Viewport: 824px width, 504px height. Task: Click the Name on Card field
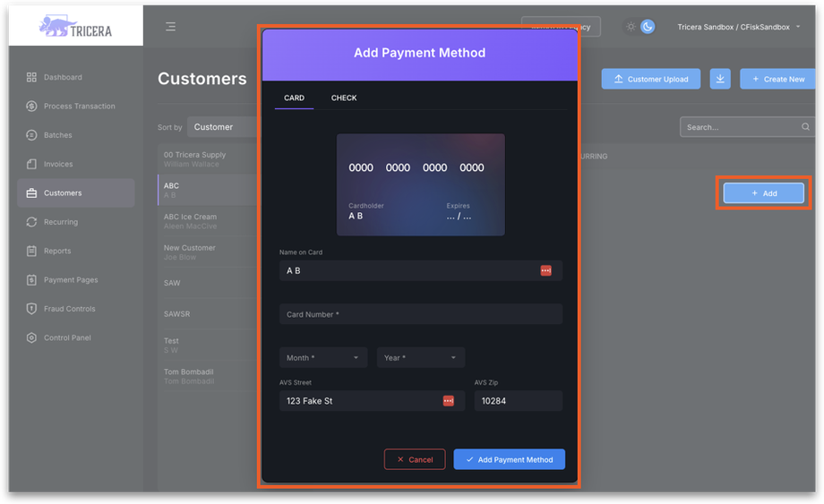pyautogui.click(x=420, y=270)
